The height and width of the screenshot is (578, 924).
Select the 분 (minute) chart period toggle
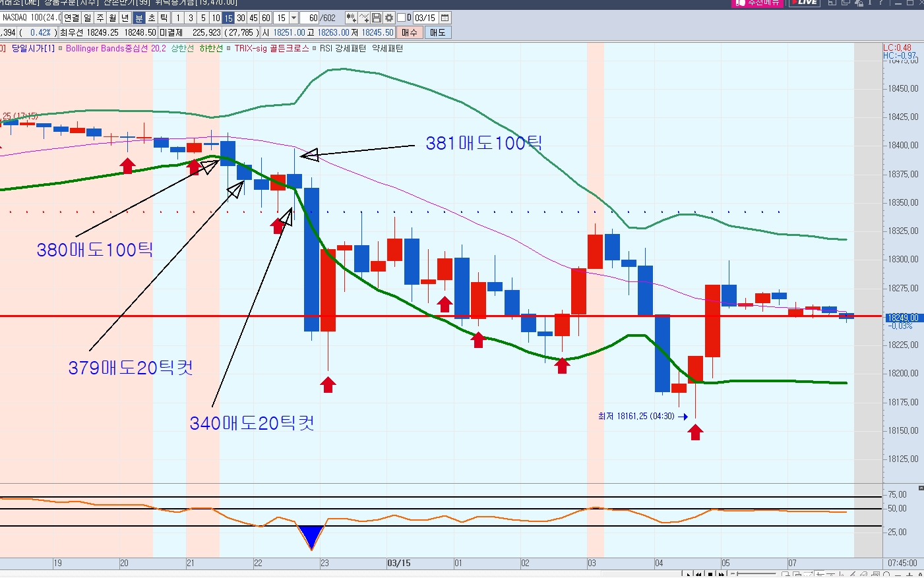(139, 18)
